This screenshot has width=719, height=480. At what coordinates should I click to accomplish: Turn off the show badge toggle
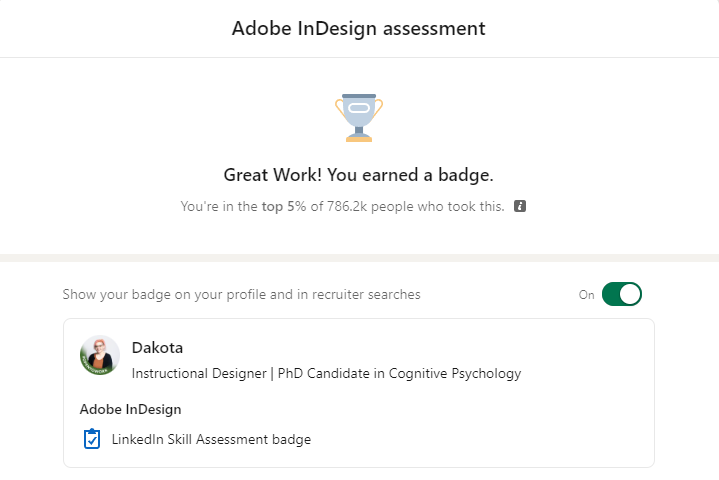pos(621,295)
